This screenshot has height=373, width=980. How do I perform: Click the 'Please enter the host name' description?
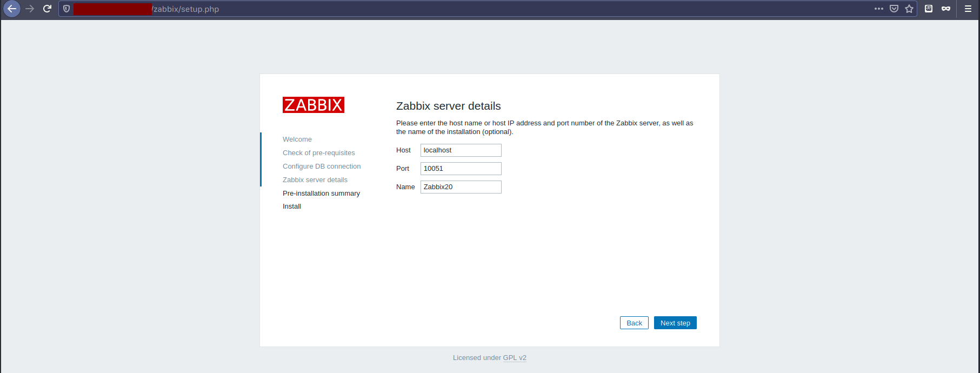(x=544, y=128)
